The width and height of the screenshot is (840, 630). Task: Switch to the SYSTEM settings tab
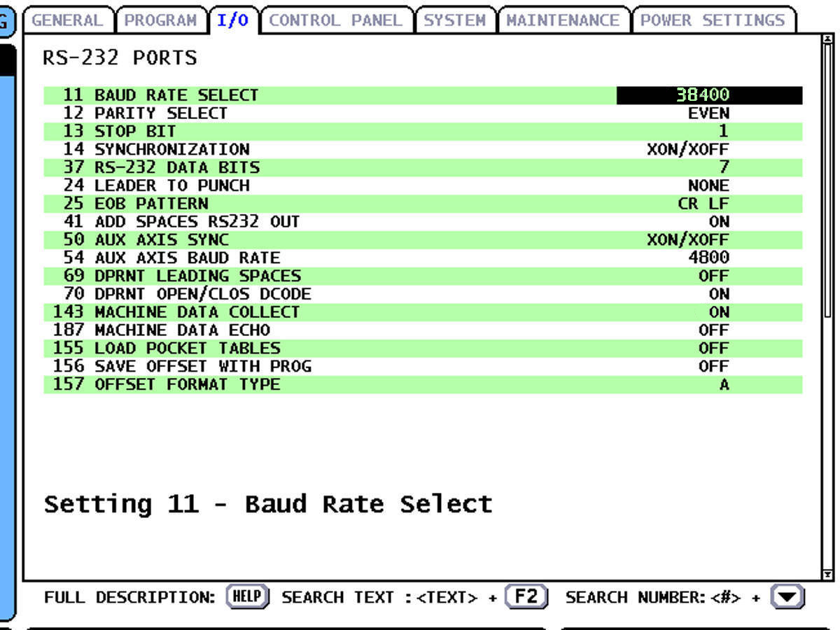[x=456, y=21]
